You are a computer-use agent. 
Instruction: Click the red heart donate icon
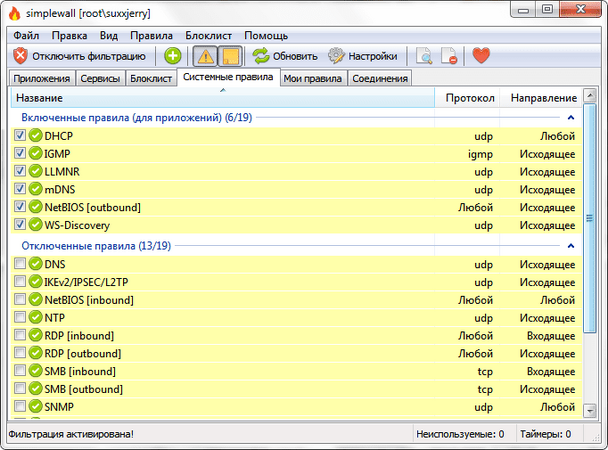[x=482, y=56]
